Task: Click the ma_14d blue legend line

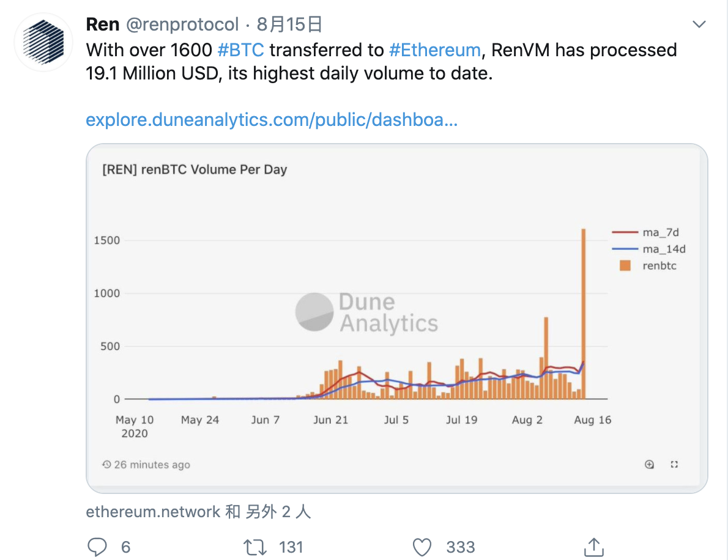Action: click(625, 249)
